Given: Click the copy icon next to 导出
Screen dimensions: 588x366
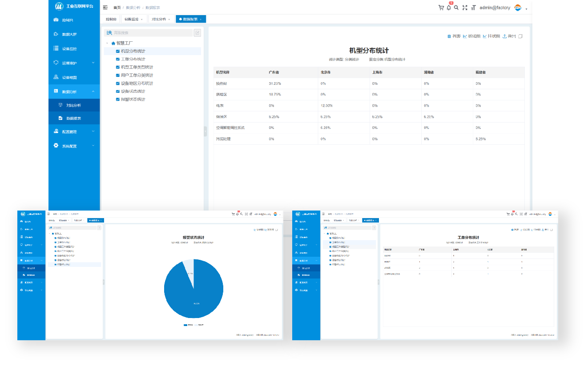Looking at the screenshot, I should point(520,36).
